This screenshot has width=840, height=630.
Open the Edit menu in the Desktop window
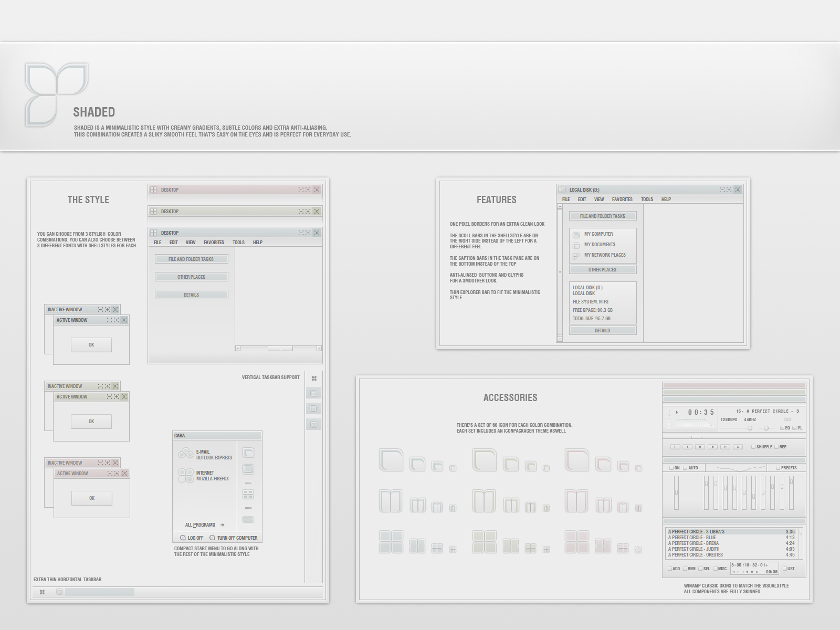tap(174, 243)
